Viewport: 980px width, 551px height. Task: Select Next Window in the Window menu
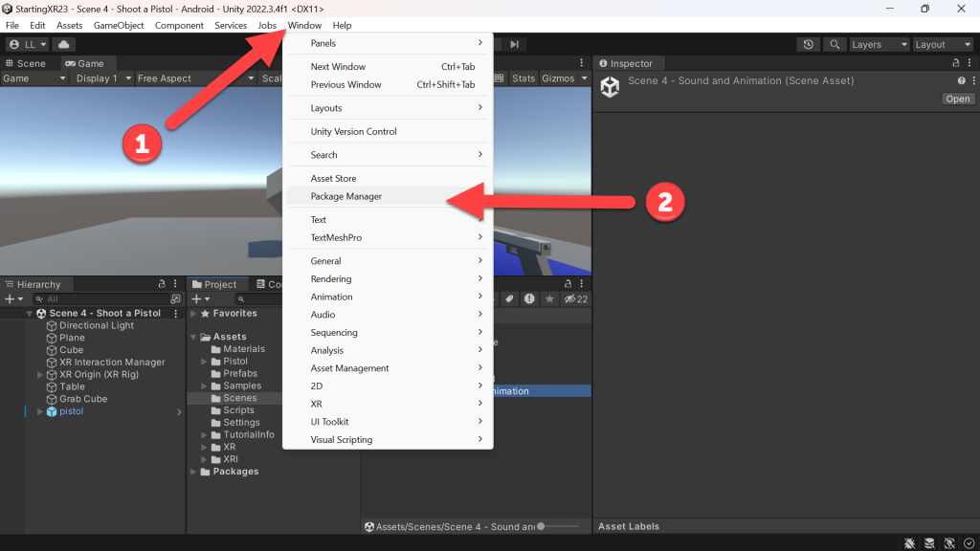(x=388, y=66)
